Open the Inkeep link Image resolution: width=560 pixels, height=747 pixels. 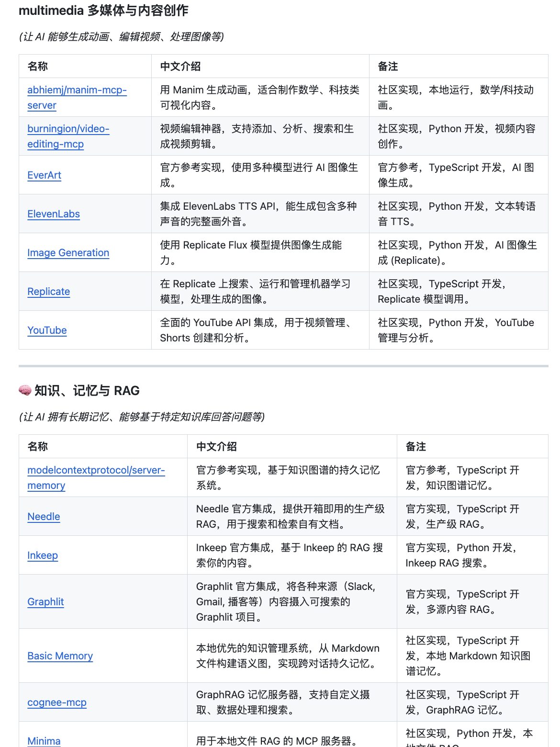coord(43,555)
